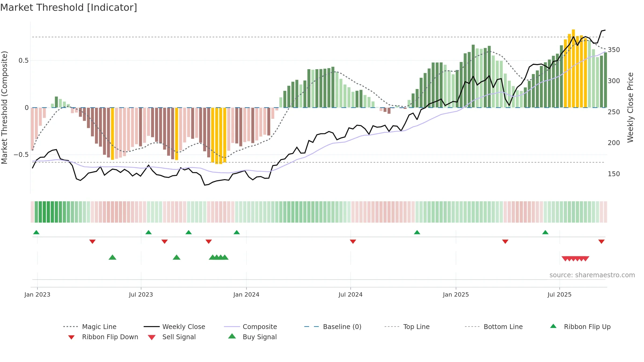Click the ribbon flip down marker in April 2023
The height and width of the screenshot is (362, 644).
point(92,242)
